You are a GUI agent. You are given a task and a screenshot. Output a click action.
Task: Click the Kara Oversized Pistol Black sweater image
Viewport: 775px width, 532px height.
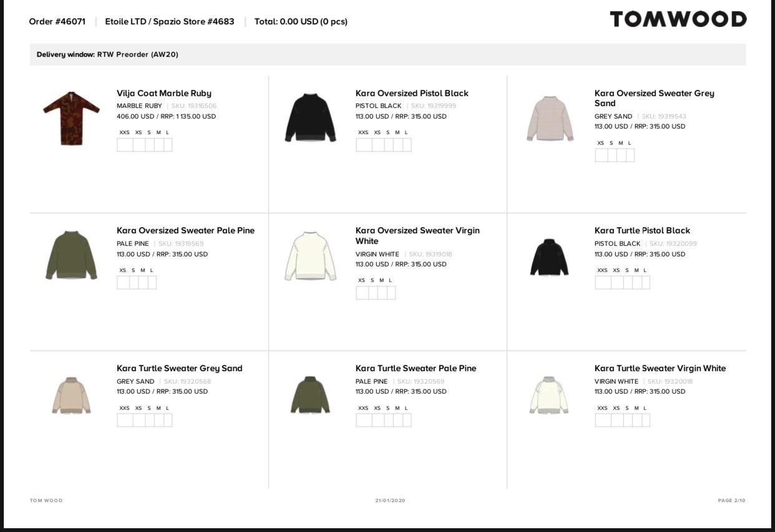(x=310, y=118)
